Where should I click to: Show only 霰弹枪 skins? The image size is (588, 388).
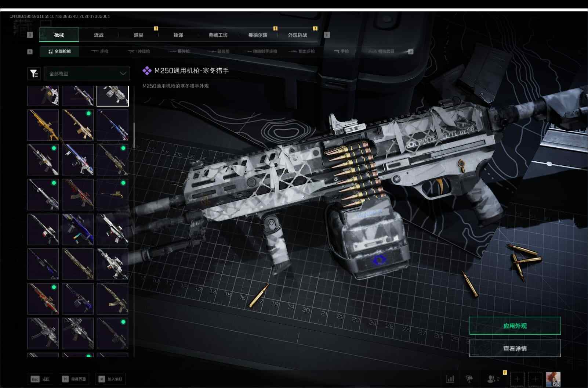click(x=179, y=51)
